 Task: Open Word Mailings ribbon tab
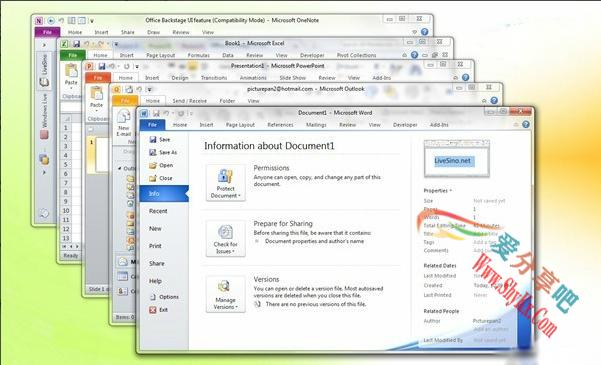click(316, 125)
